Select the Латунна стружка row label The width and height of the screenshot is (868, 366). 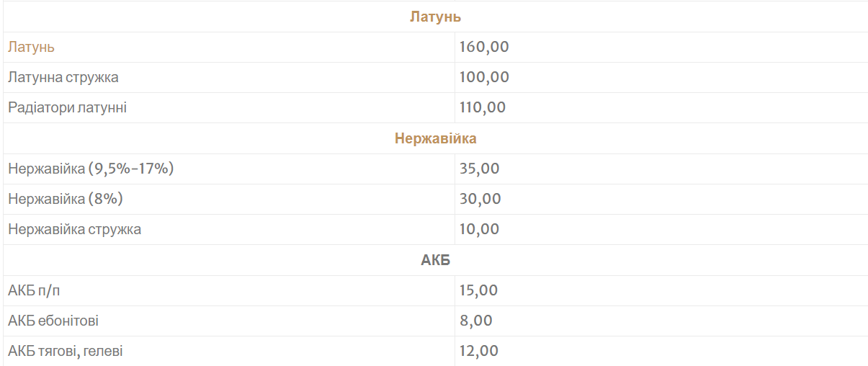tap(63, 77)
